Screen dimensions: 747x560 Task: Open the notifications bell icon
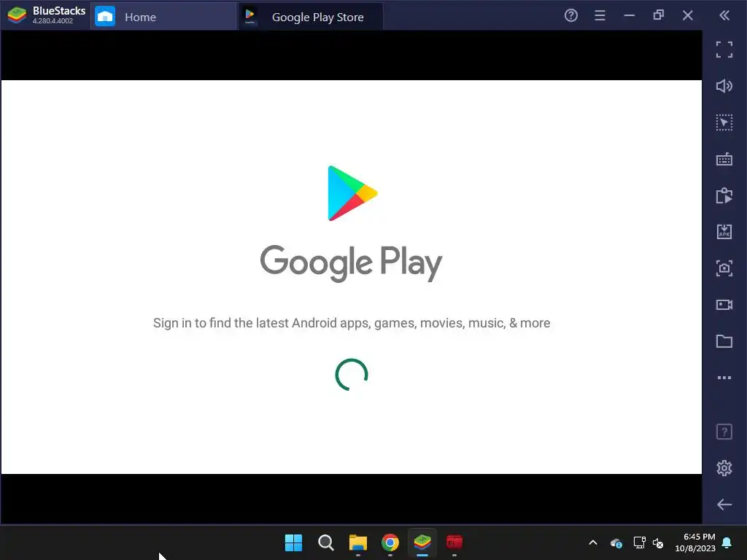(727, 542)
